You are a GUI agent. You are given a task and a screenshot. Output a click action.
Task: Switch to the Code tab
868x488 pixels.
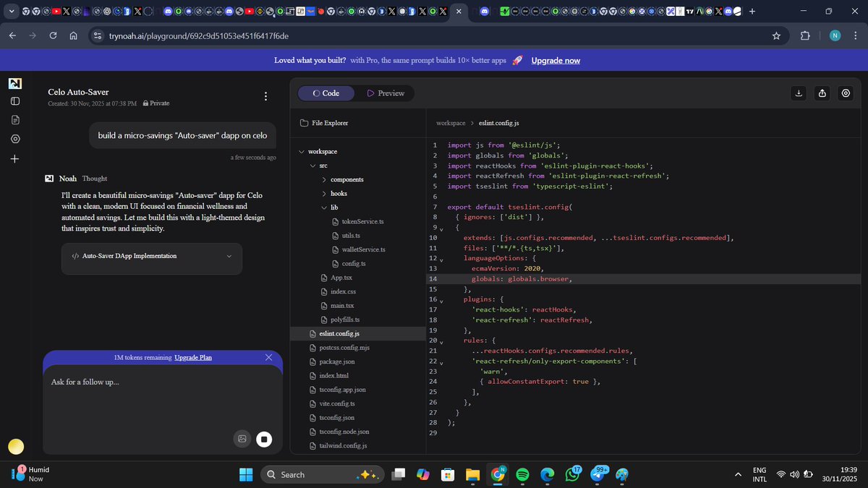[326, 93]
